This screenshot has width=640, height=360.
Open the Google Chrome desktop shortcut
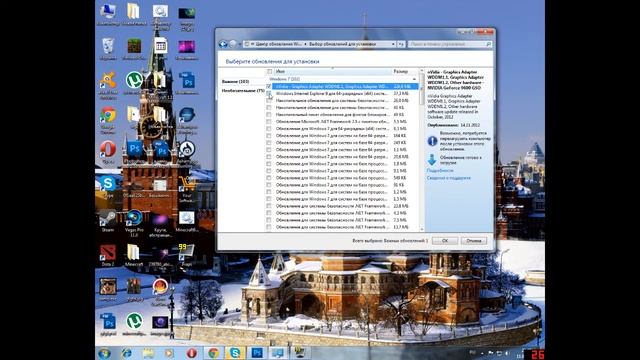(x=108, y=120)
